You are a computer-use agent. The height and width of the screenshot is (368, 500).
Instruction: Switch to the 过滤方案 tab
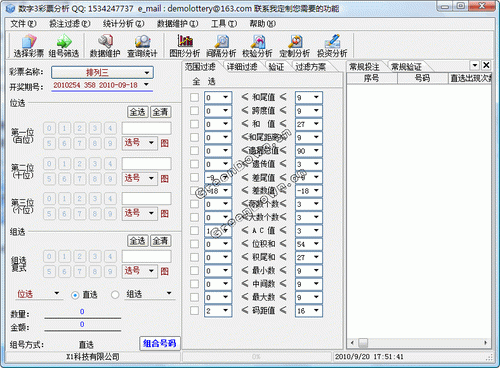[311, 67]
